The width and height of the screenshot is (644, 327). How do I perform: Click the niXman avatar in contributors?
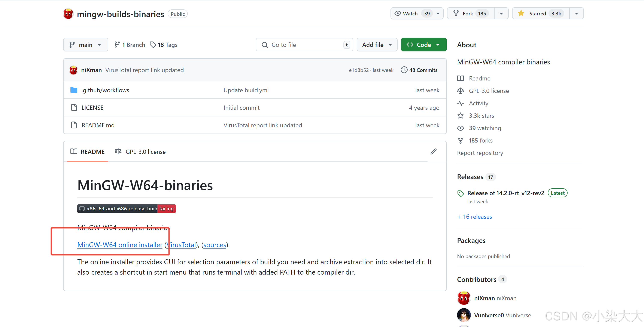click(x=464, y=298)
